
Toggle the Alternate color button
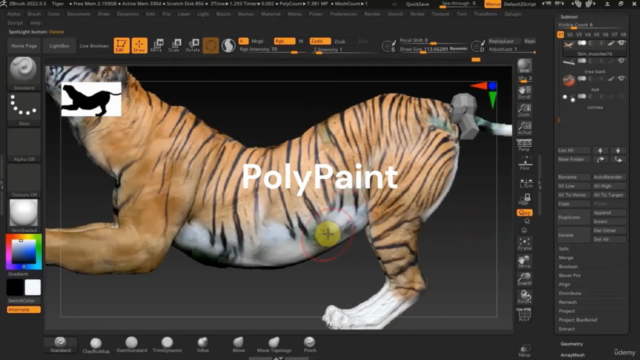(x=24, y=310)
